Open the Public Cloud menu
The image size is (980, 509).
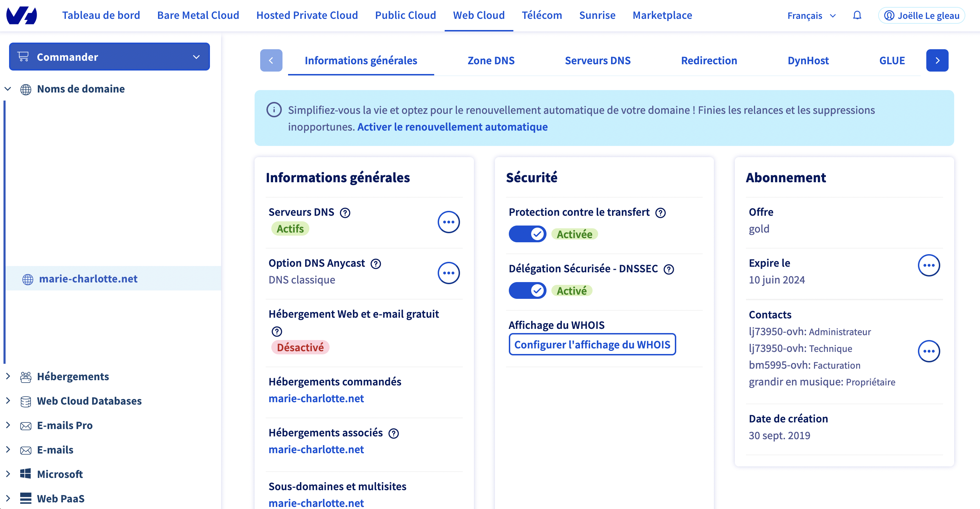[405, 15]
